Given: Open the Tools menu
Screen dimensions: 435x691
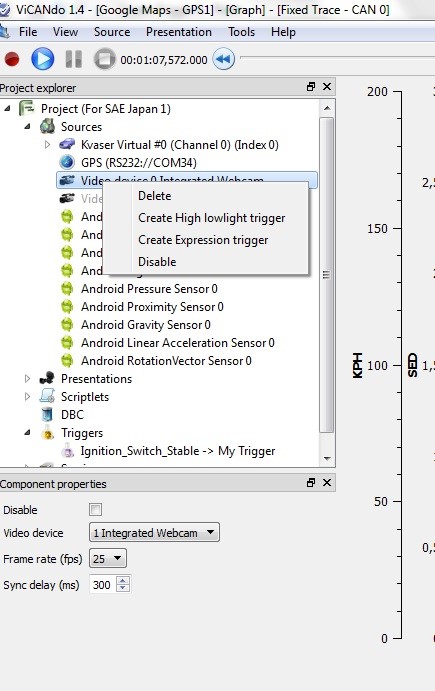Looking at the screenshot, I should point(241,32).
